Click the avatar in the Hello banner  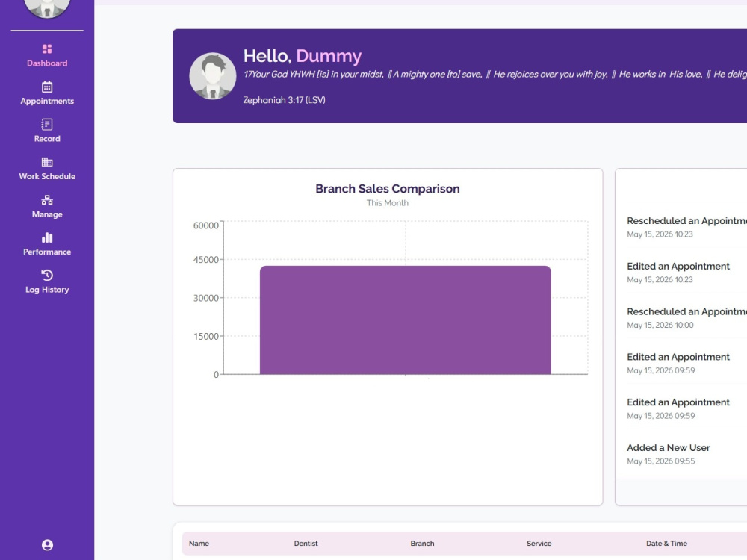[x=212, y=76]
